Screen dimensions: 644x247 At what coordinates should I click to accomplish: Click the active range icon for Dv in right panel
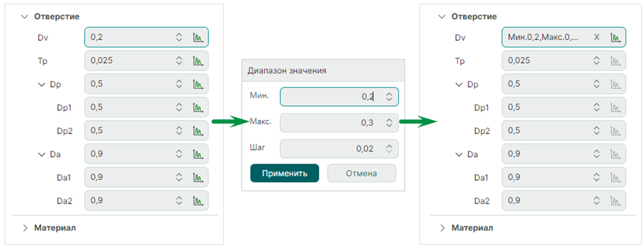point(615,37)
